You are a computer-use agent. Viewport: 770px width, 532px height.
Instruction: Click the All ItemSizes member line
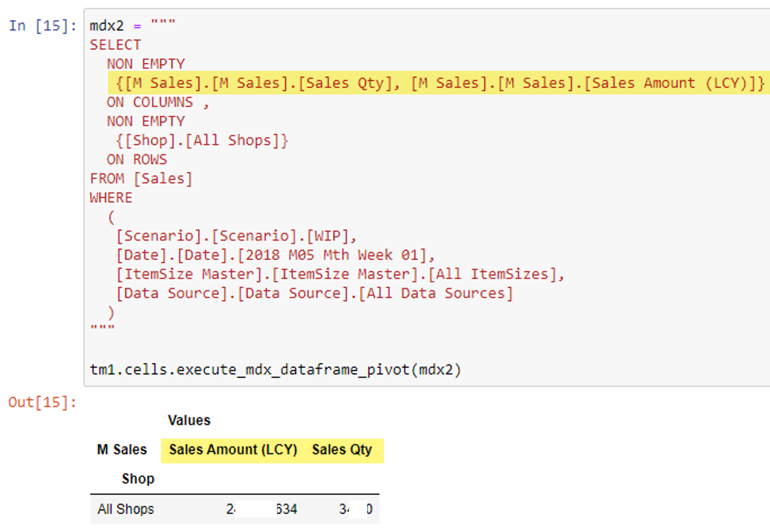(340, 274)
